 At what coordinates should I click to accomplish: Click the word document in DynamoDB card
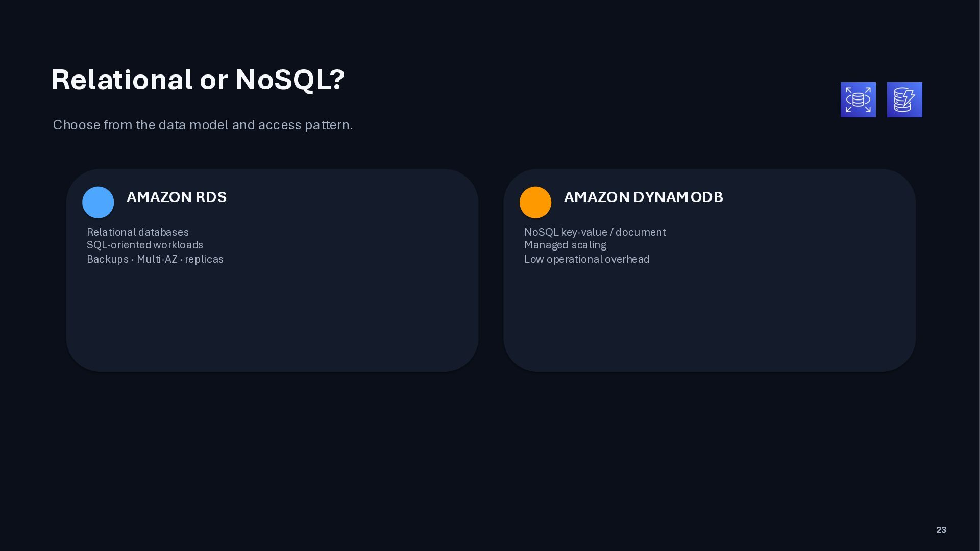(x=641, y=232)
